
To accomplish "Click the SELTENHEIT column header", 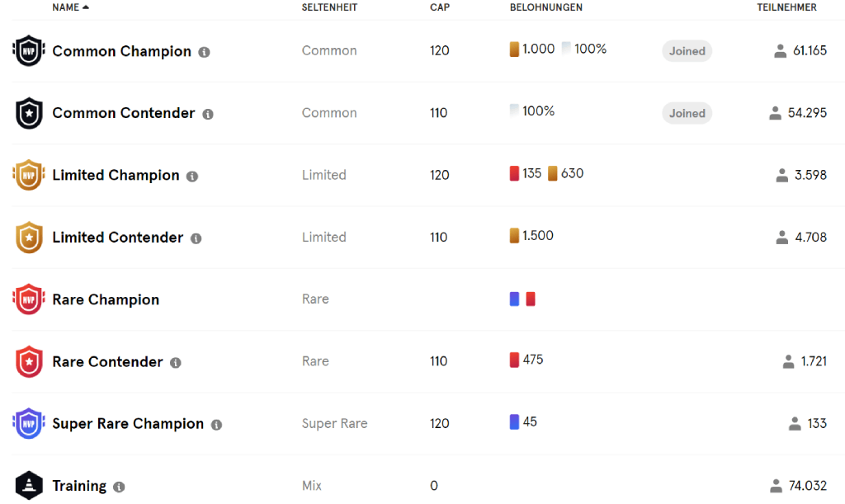I will [329, 7].
